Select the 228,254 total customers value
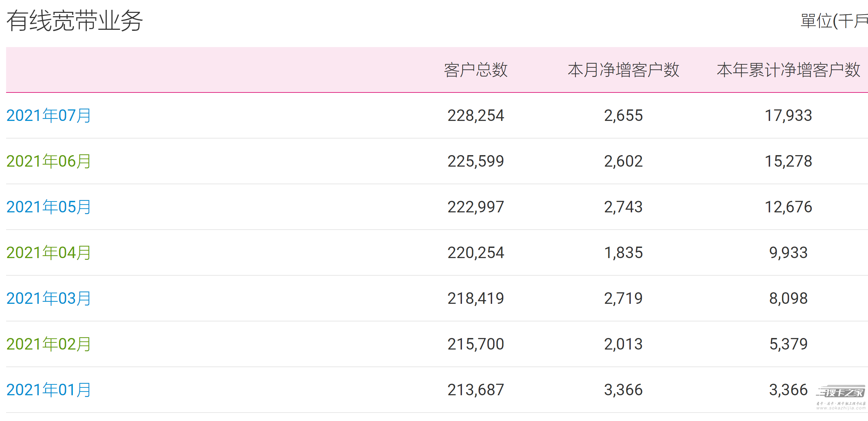The image size is (868, 421). [476, 115]
